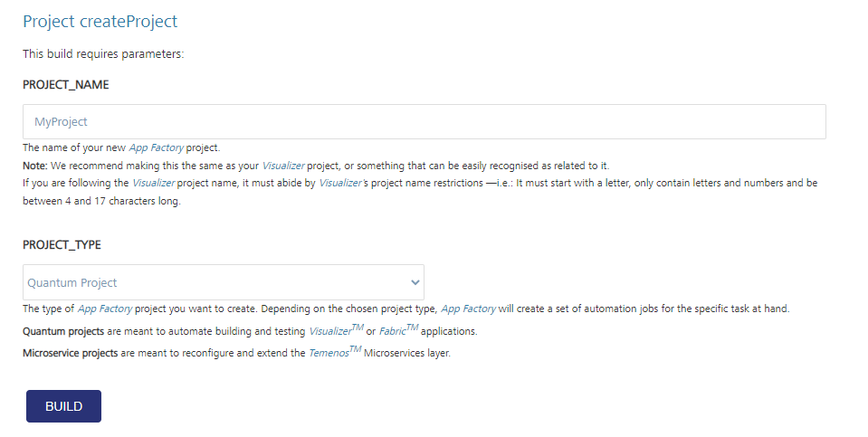Click the bold 'Microservice projects' text
The width and height of the screenshot is (868, 437).
70,353
